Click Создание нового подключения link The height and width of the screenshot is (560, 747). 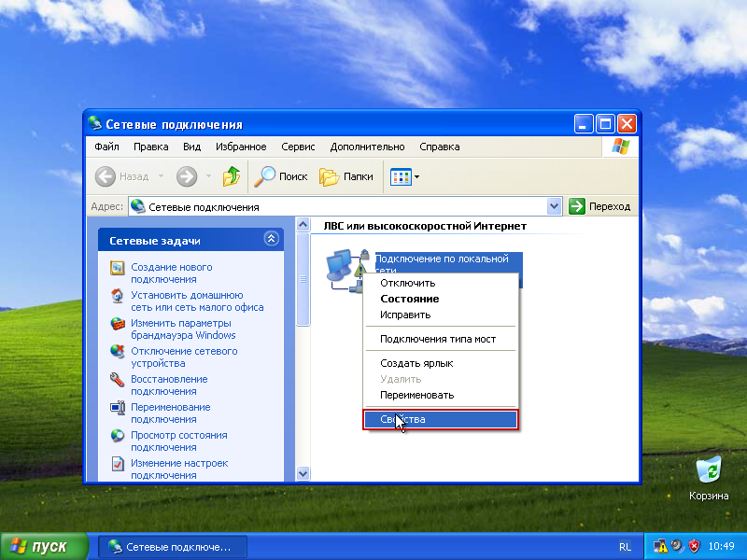(172, 273)
